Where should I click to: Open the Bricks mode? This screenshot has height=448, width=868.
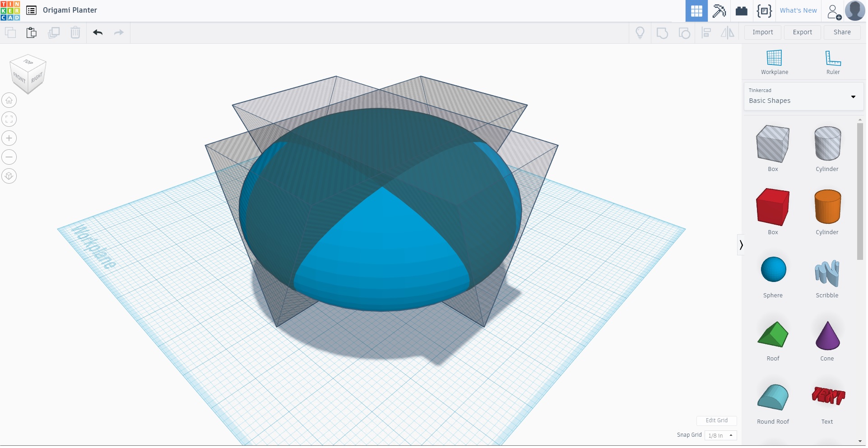(742, 11)
